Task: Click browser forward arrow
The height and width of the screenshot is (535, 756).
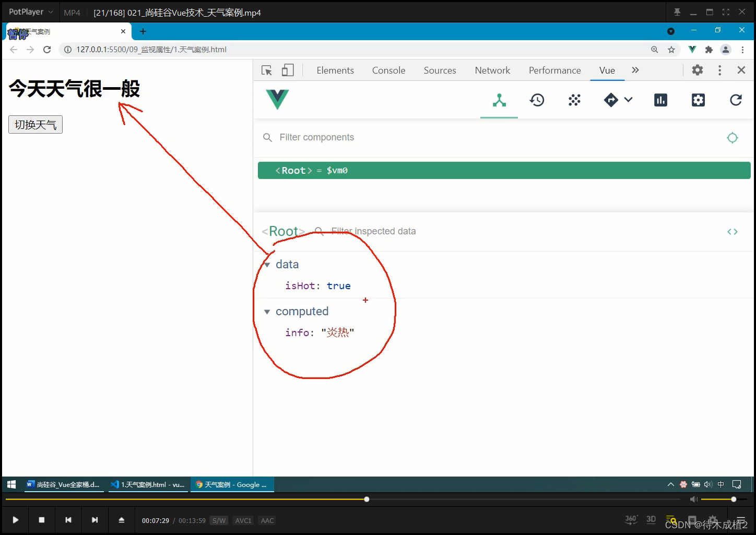Action: tap(30, 50)
